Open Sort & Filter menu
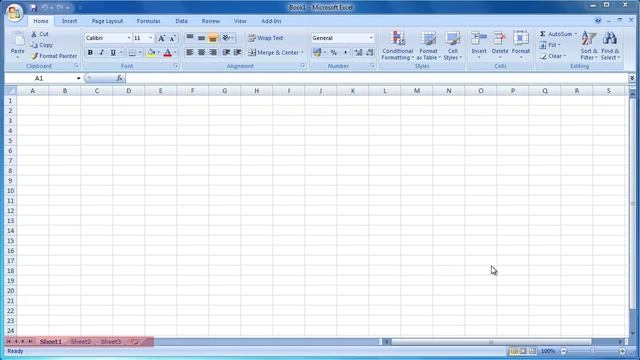This screenshot has width=640, height=360. pyautogui.click(x=589, y=46)
